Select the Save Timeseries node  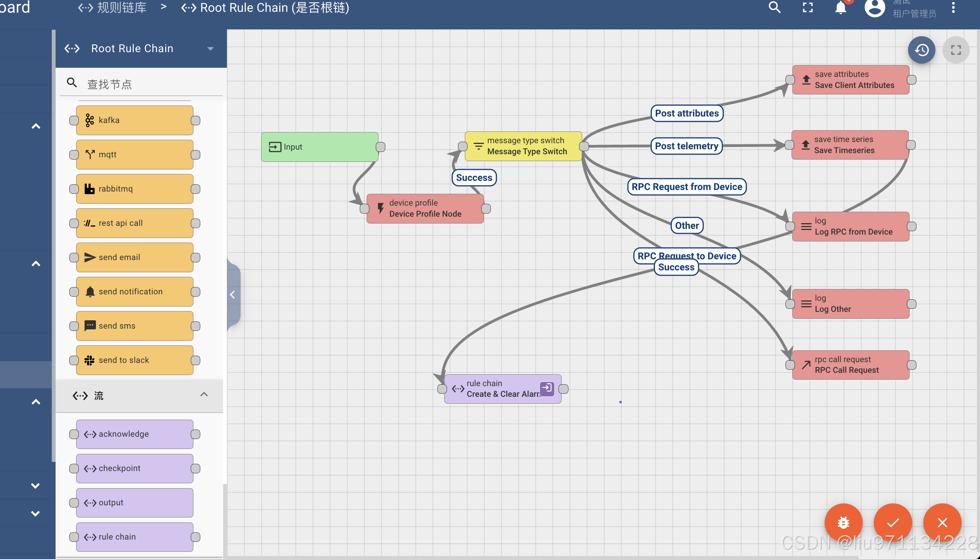click(849, 145)
